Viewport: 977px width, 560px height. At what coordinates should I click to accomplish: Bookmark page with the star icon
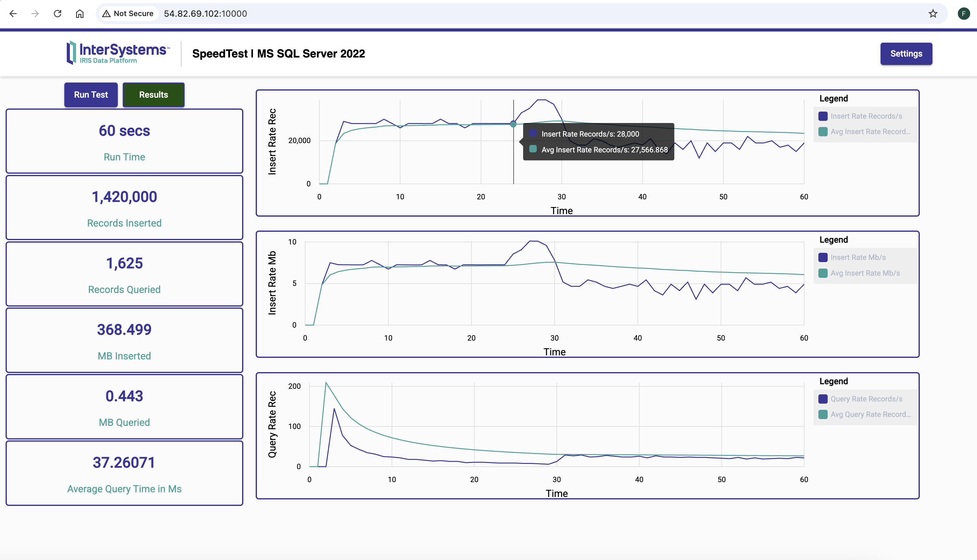tap(933, 14)
